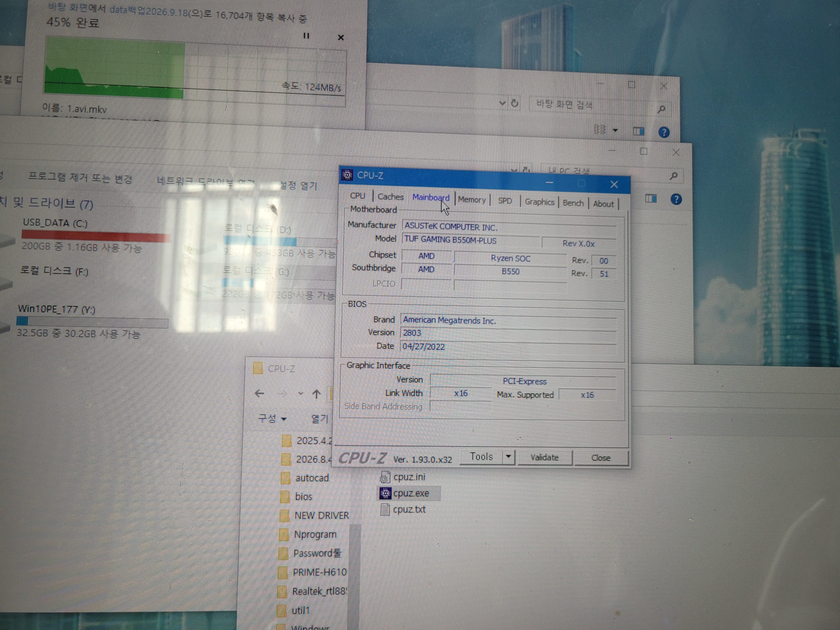Open the Memory tab in CPU-Z

(x=472, y=200)
